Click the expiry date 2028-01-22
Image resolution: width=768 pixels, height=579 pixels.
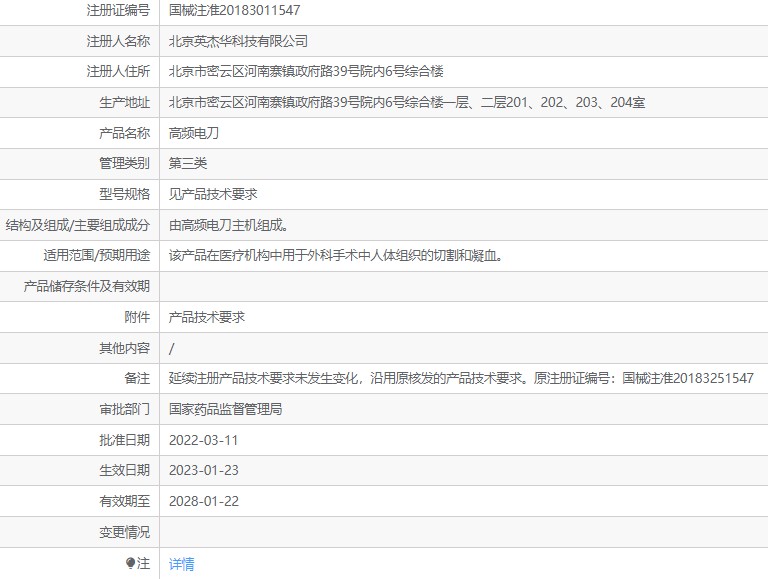(204, 501)
